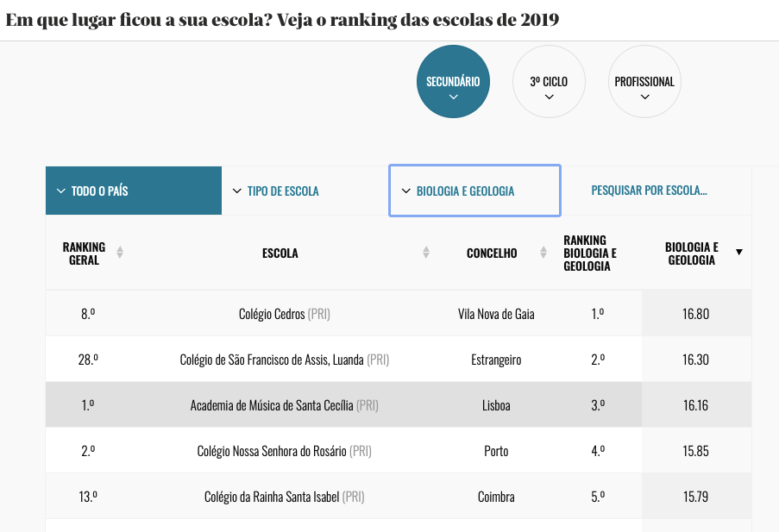The image size is (779, 532).
Task: Open the Todo o País region dropdown
Action: (134, 191)
